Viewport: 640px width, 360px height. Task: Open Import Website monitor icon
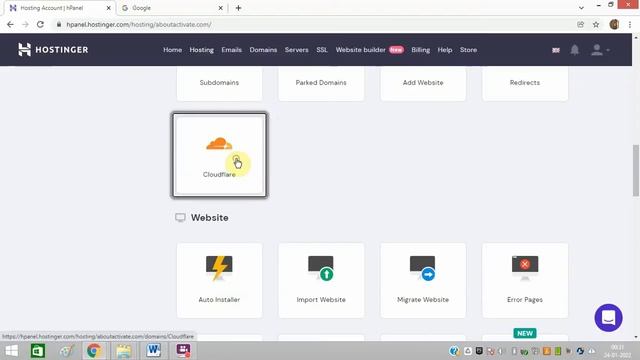click(x=321, y=268)
